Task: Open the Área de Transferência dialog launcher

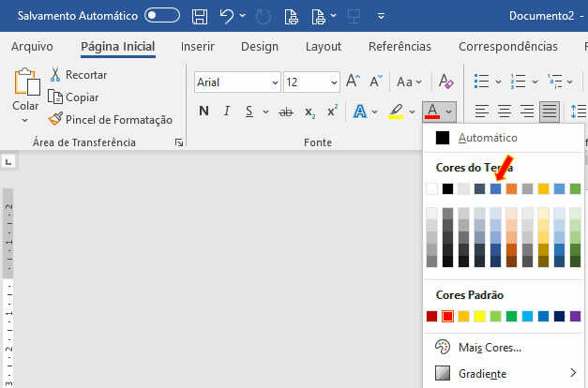Action: [179, 142]
